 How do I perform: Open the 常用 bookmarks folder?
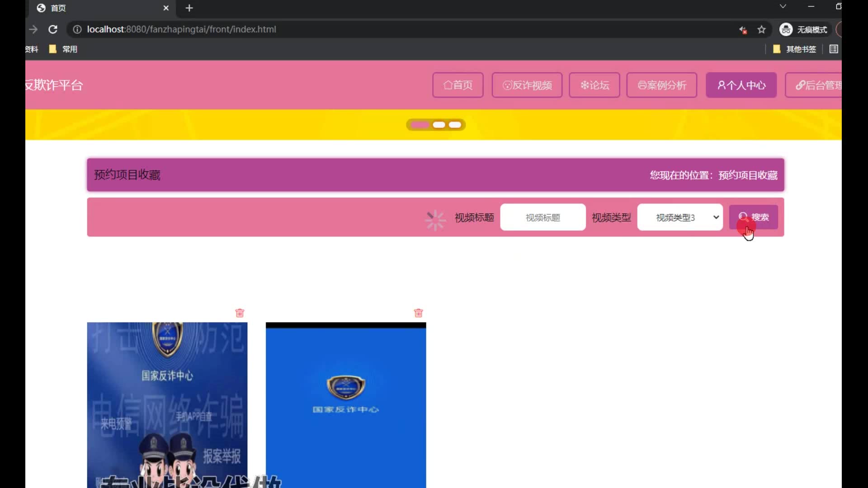pyautogui.click(x=63, y=49)
